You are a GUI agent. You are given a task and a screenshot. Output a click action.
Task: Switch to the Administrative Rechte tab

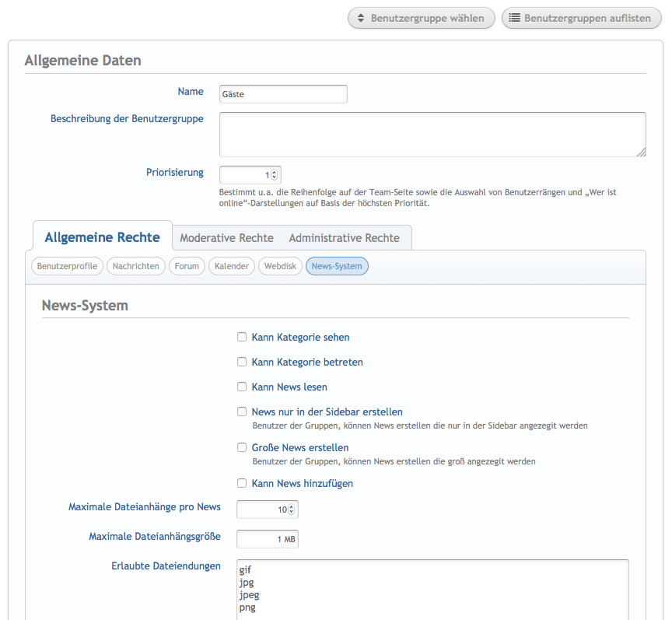[x=344, y=238]
